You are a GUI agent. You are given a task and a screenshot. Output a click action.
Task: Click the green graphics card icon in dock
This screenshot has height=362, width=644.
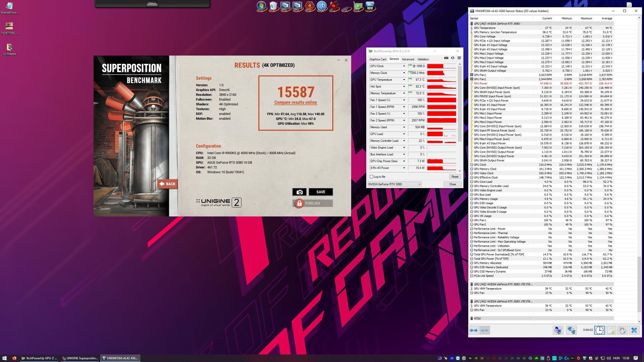click(358, 6)
